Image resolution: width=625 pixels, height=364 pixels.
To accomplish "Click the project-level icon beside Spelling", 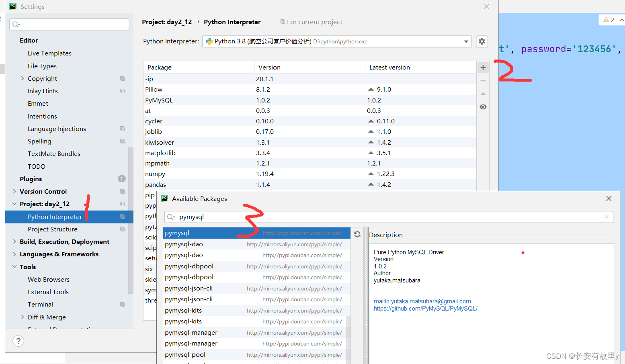I will point(122,141).
